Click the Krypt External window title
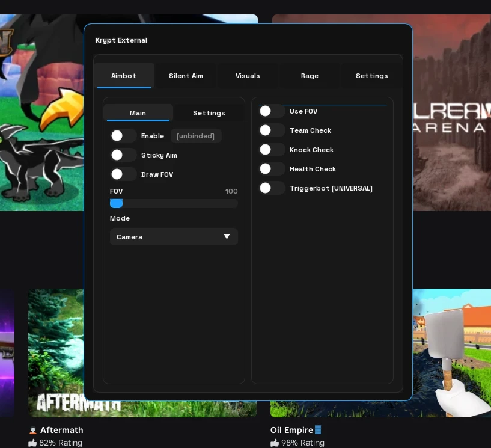Viewport: 491px width, 448px height. pyautogui.click(x=121, y=40)
